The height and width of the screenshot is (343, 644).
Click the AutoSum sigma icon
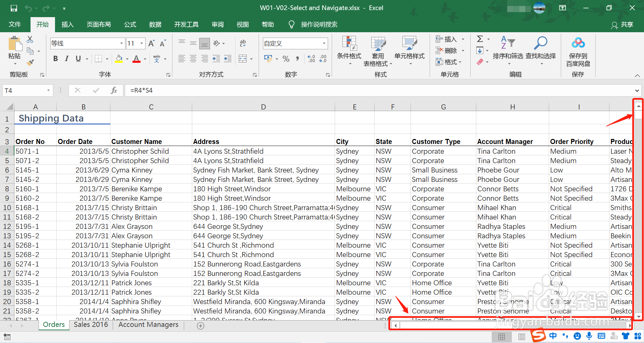[x=480, y=39]
